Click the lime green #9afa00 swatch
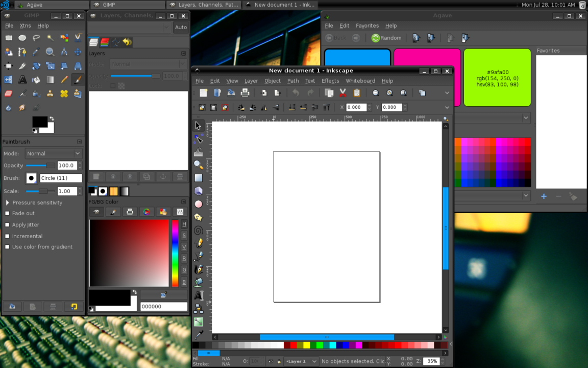This screenshot has height=368, width=588. coord(497,78)
